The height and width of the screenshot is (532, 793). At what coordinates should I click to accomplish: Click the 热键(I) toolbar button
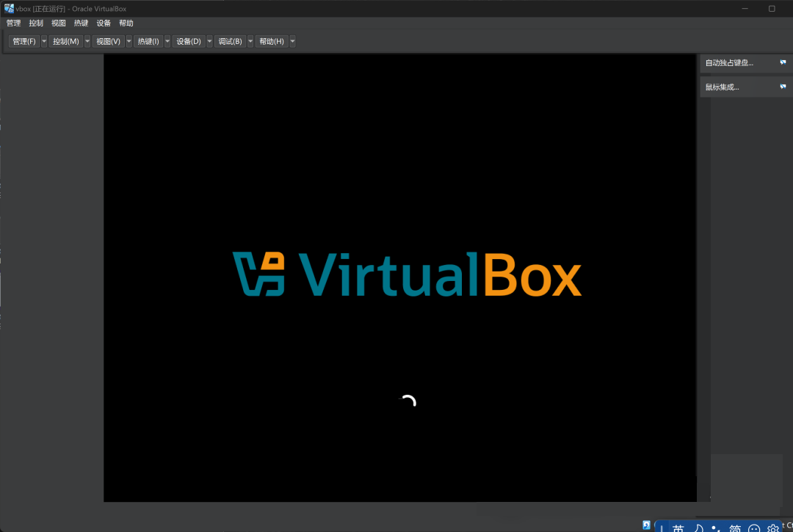pos(148,41)
